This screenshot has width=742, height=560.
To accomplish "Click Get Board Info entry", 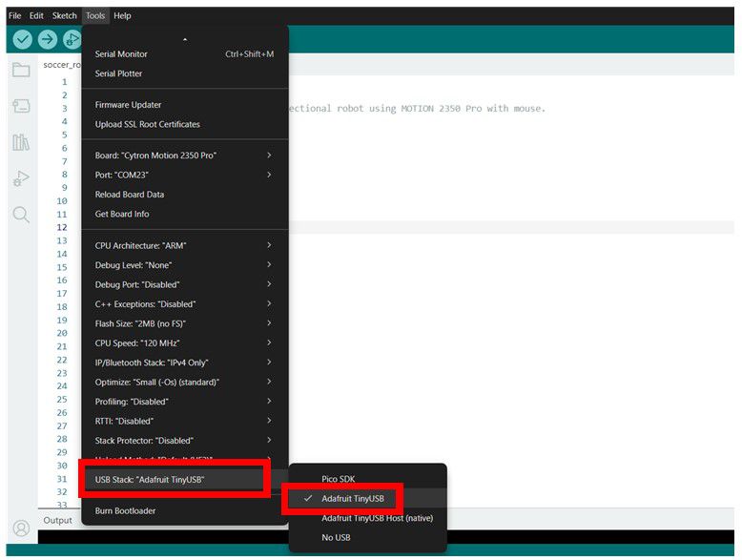I will (122, 214).
